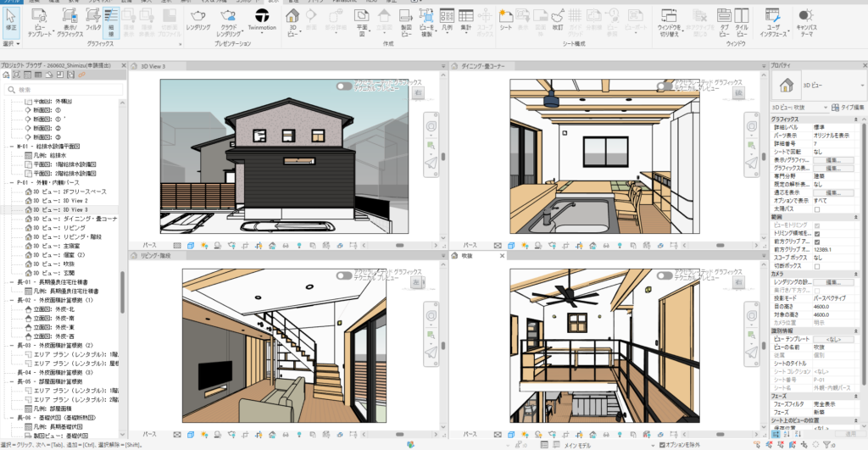Open the 3D ビュー type selector dropdown
This screenshot has height=450, width=868.
[819, 86]
